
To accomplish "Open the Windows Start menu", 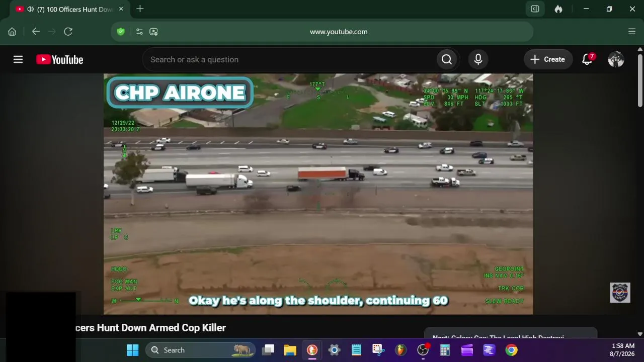I will click(x=132, y=350).
